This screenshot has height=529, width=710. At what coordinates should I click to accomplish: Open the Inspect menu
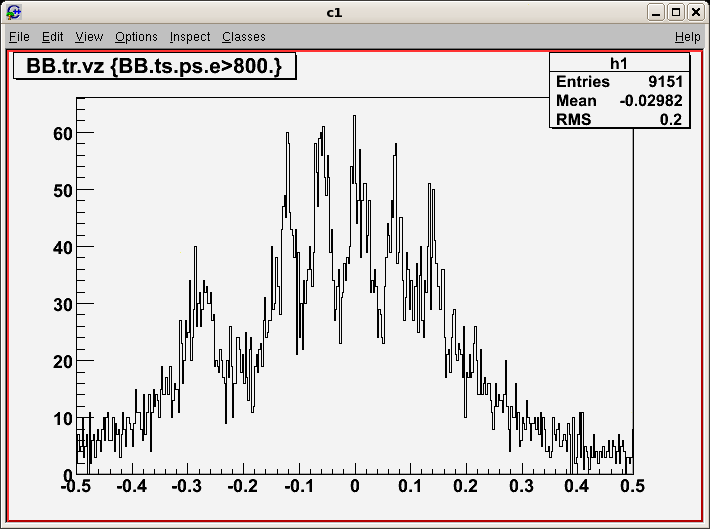tap(190, 37)
